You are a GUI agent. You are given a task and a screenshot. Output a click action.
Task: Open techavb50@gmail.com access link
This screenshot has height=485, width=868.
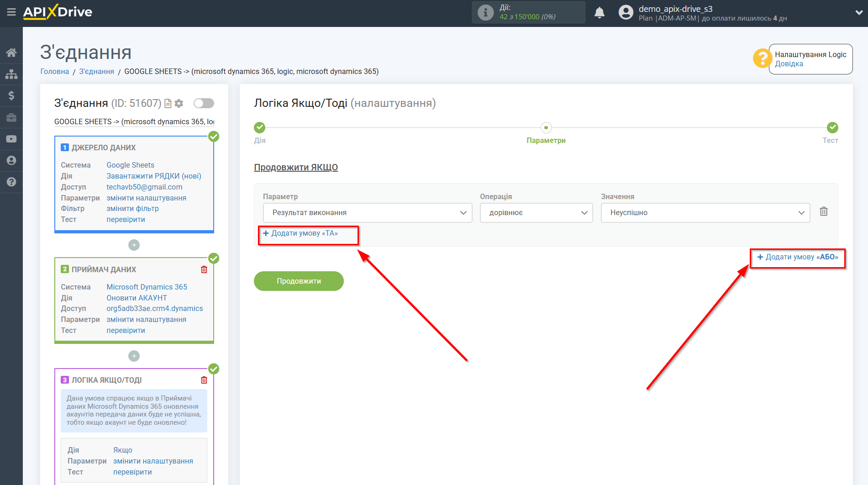click(144, 187)
